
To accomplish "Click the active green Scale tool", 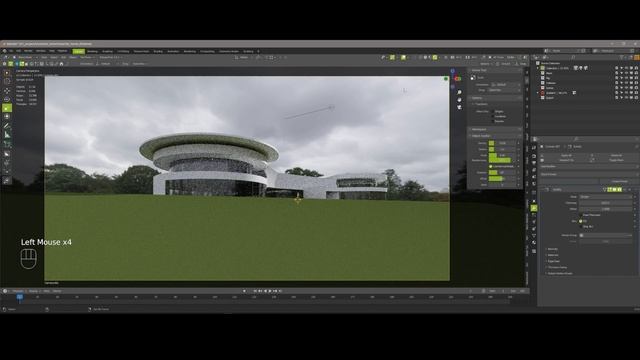I will tap(7, 108).
